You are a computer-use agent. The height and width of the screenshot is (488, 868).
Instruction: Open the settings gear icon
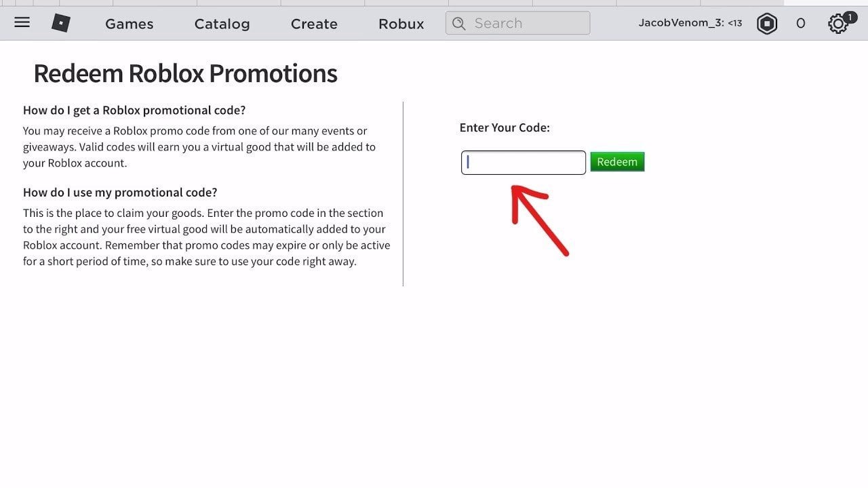(x=837, y=24)
